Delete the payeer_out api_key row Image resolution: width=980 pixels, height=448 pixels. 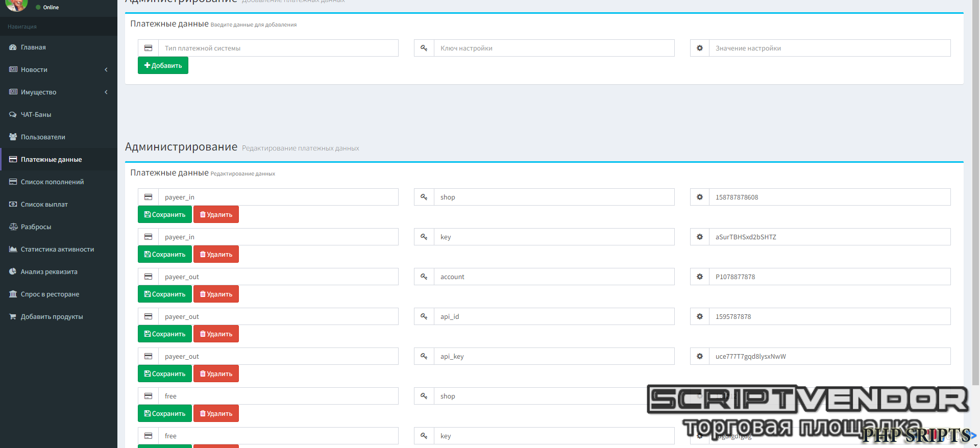pos(216,374)
